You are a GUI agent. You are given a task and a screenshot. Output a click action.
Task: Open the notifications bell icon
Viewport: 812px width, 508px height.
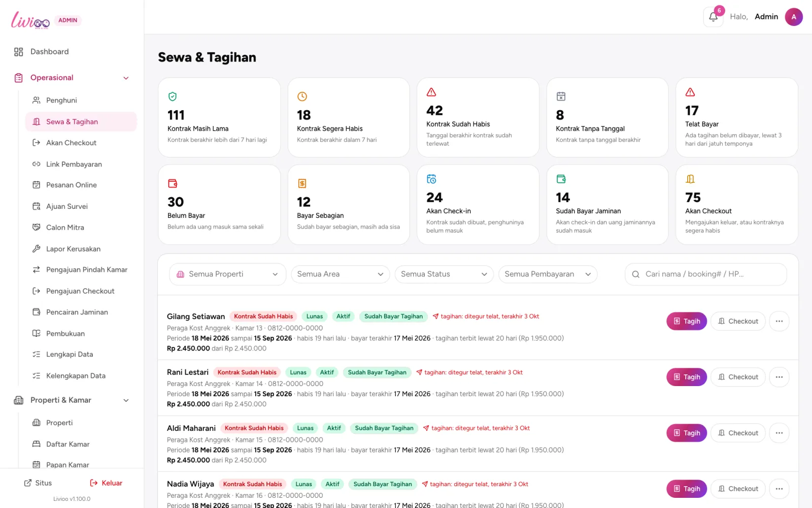(713, 17)
